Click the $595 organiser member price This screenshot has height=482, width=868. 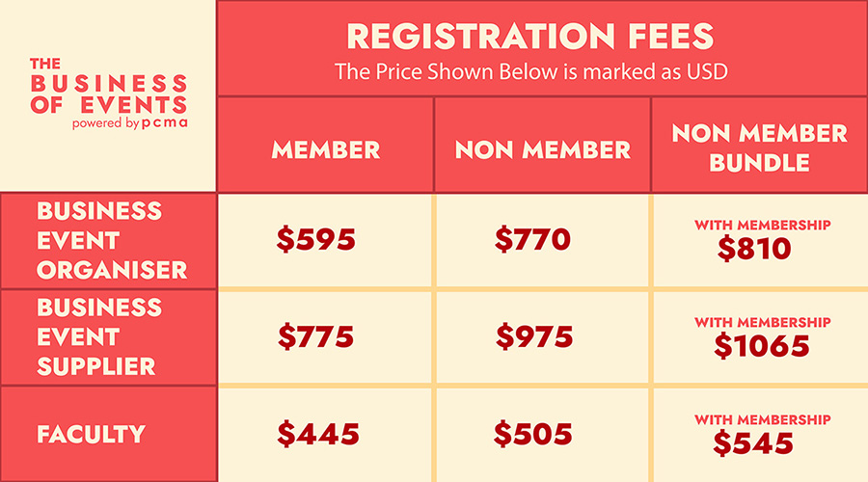click(x=314, y=240)
